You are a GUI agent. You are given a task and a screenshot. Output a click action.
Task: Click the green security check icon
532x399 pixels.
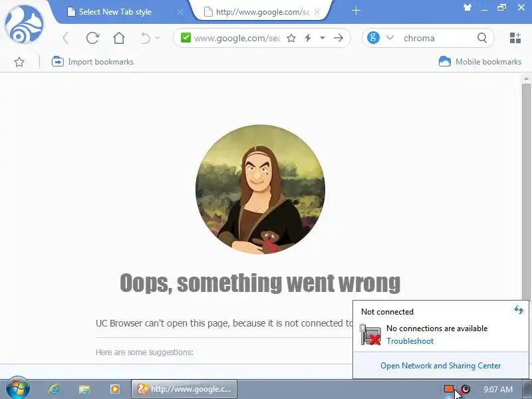point(186,38)
